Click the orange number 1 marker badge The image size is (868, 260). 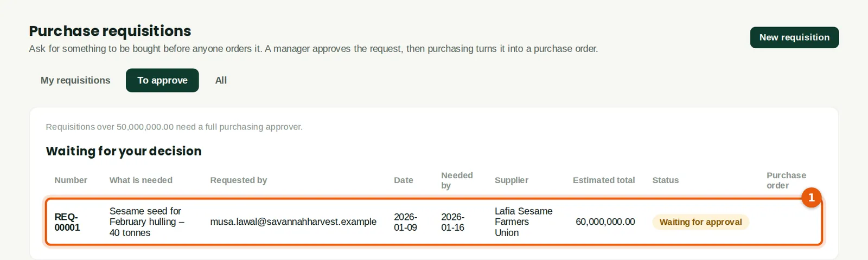click(812, 198)
